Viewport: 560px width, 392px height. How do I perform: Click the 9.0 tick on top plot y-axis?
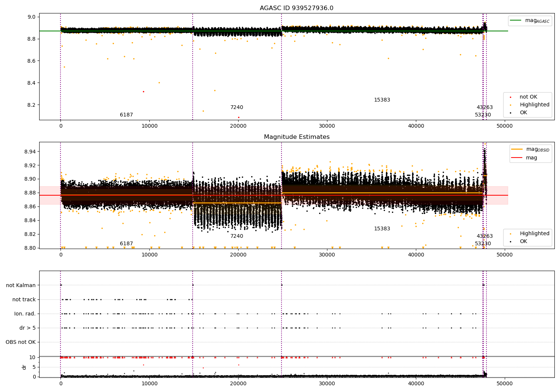click(31, 17)
